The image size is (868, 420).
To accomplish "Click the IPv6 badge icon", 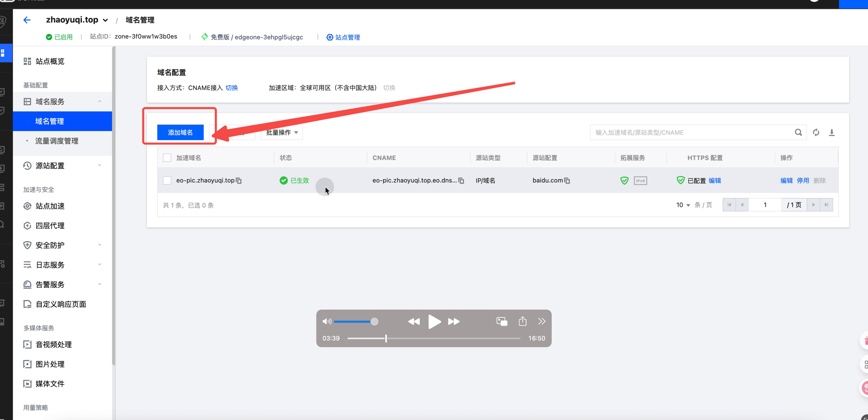I will pos(640,180).
